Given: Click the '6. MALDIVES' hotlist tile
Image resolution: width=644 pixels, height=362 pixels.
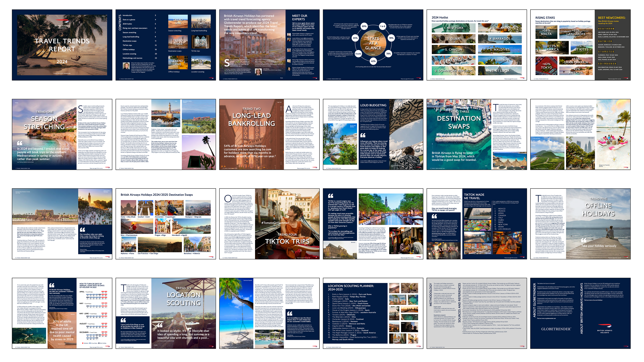Looking at the screenshot, I should click(500, 49).
